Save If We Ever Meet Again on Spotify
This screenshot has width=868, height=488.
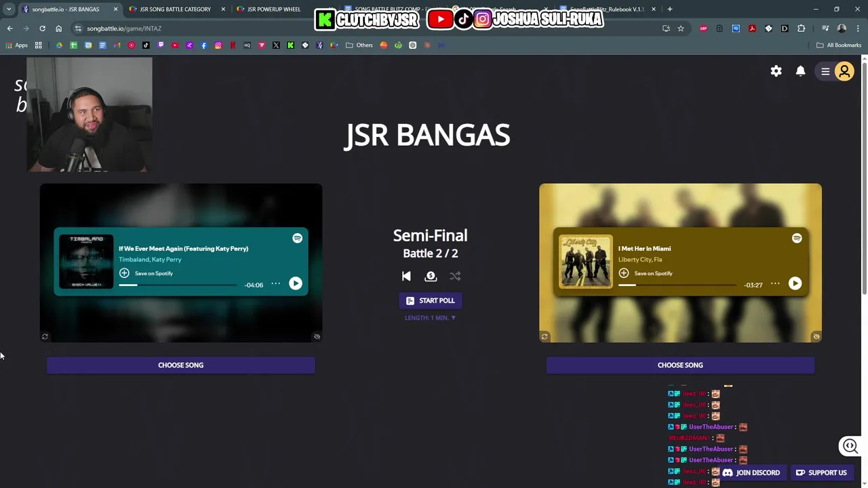[146, 273]
